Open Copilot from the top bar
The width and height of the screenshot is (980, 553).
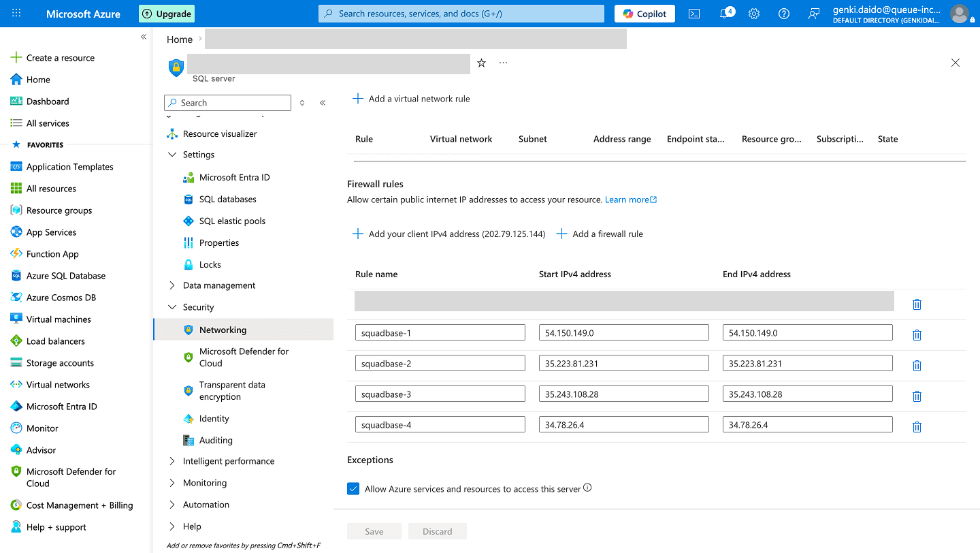pyautogui.click(x=645, y=14)
